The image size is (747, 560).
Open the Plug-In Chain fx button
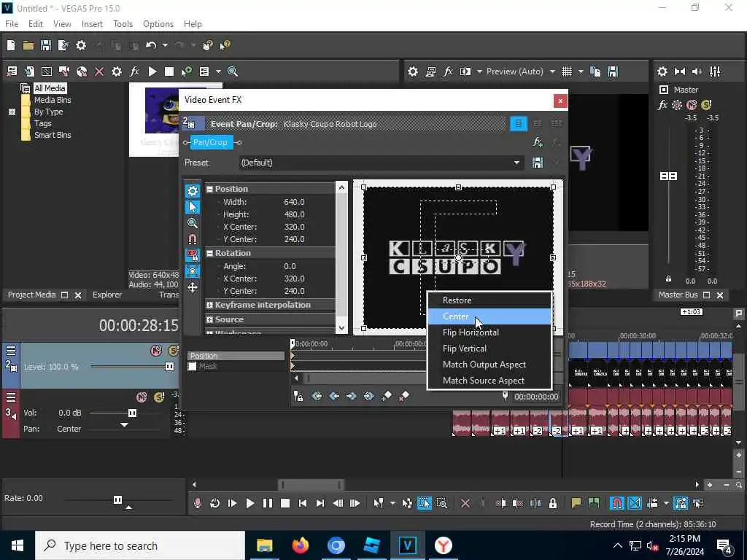tap(538, 142)
